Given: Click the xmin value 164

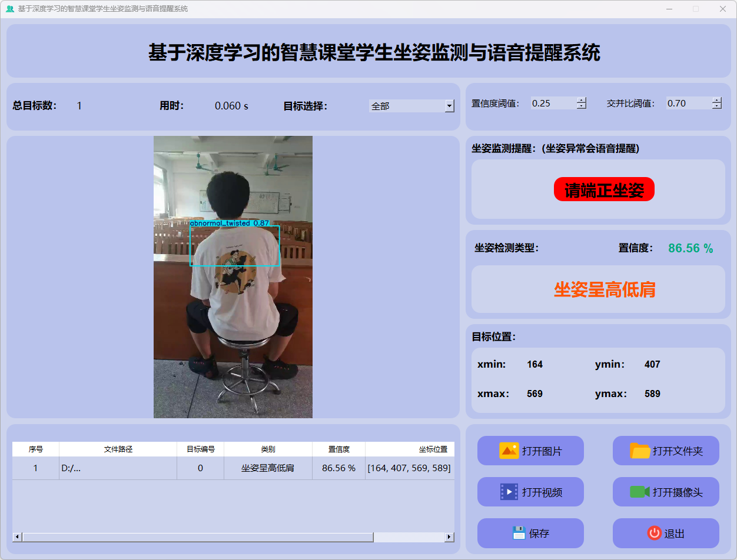Looking at the screenshot, I should click(535, 365).
